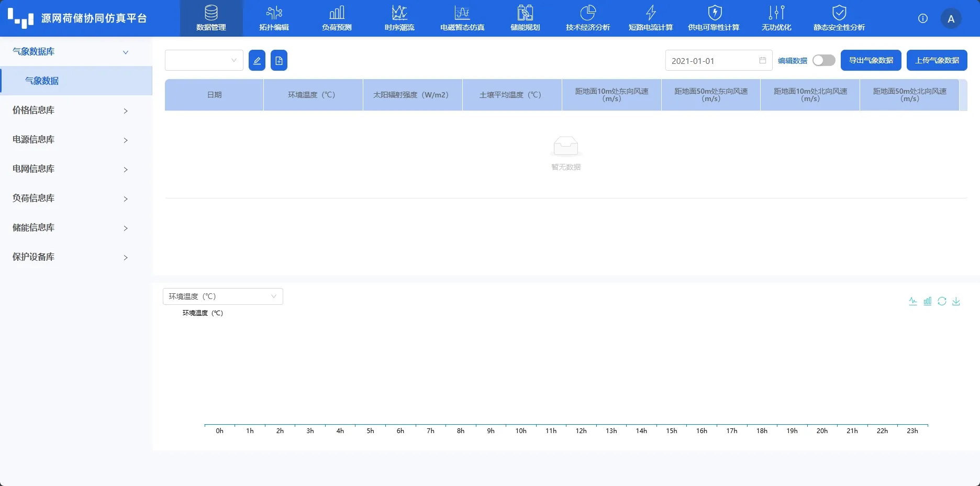Toggle the 编辑数据 switch
Image resolution: width=980 pixels, height=486 pixels.
coord(824,60)
